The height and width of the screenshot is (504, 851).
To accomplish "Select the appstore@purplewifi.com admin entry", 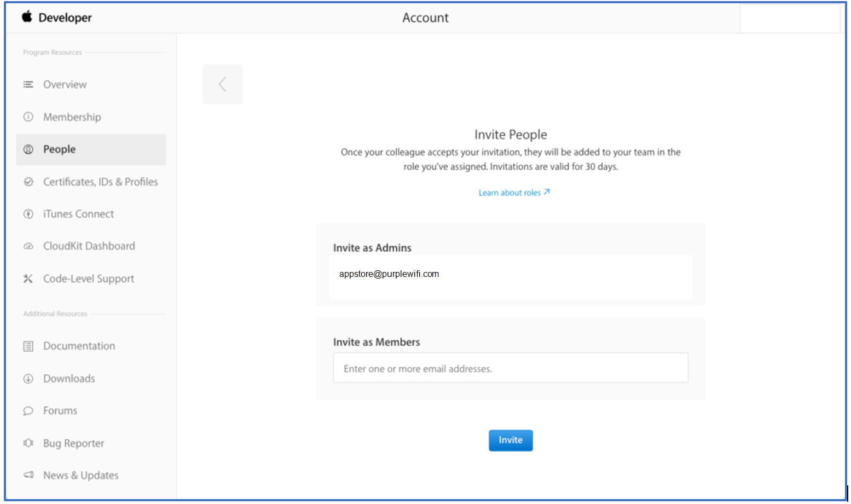I will point(389,274).
